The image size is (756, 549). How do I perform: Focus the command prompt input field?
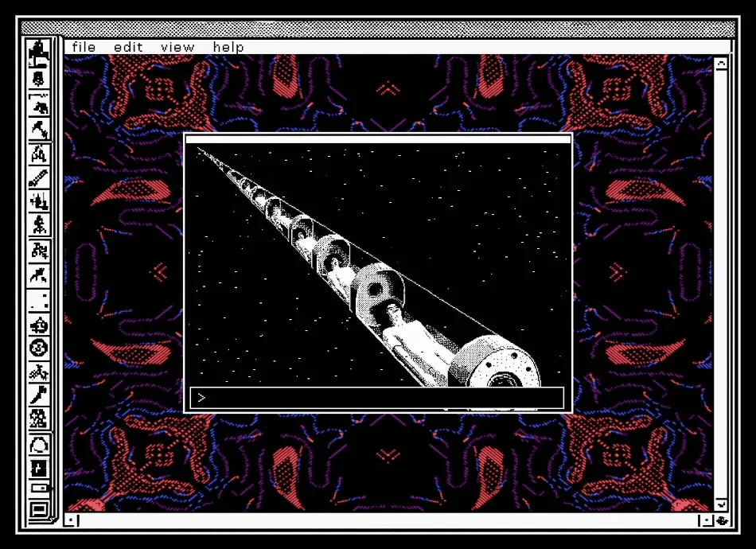coord(377,398)
